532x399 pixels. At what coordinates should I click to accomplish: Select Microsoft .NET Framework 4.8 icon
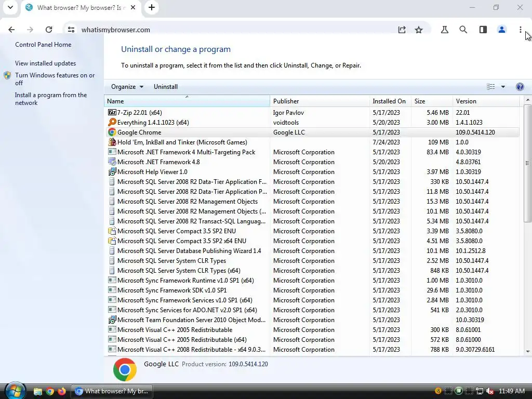coord(112,162)
